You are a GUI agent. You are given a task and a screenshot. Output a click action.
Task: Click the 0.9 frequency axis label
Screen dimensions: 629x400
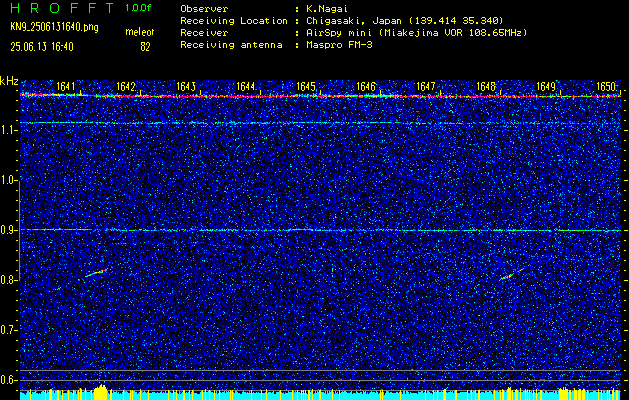pos(9,230)
